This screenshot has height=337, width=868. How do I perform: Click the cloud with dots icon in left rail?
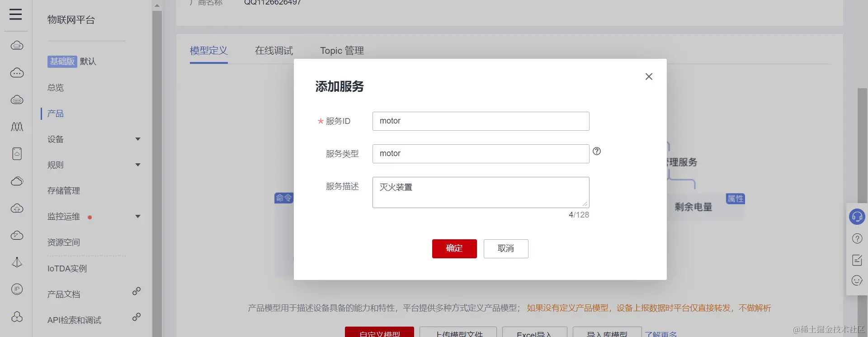[17, 72]
